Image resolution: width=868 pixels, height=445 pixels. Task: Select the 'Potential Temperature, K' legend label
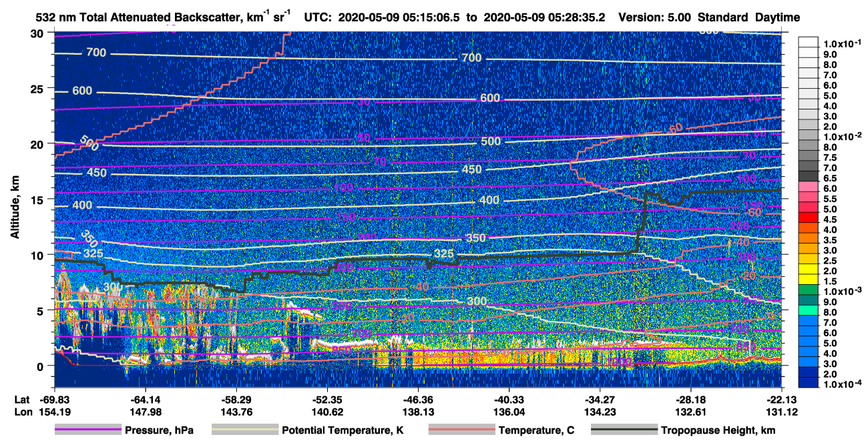[x=343, y=430]
